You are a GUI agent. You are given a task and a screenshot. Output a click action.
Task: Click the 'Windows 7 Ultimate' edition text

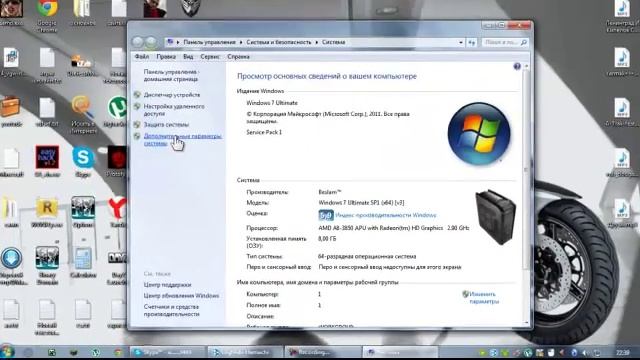(272, 103)
